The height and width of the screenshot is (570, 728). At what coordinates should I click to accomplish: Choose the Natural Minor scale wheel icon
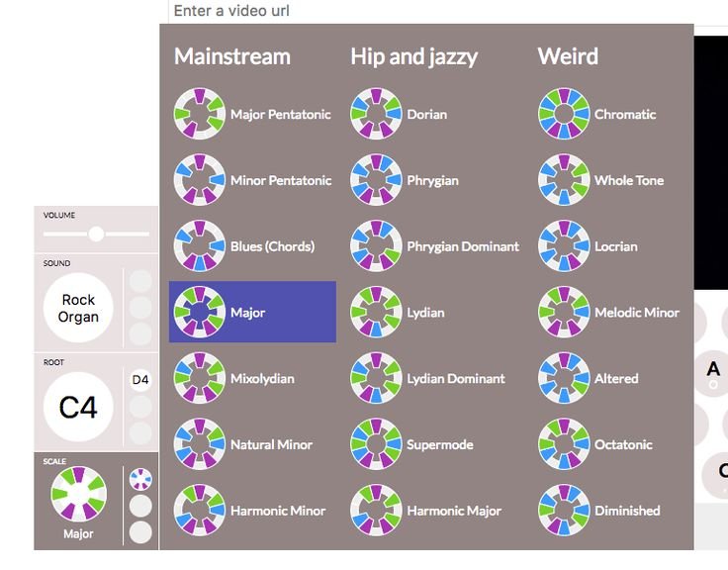[200, 443]
